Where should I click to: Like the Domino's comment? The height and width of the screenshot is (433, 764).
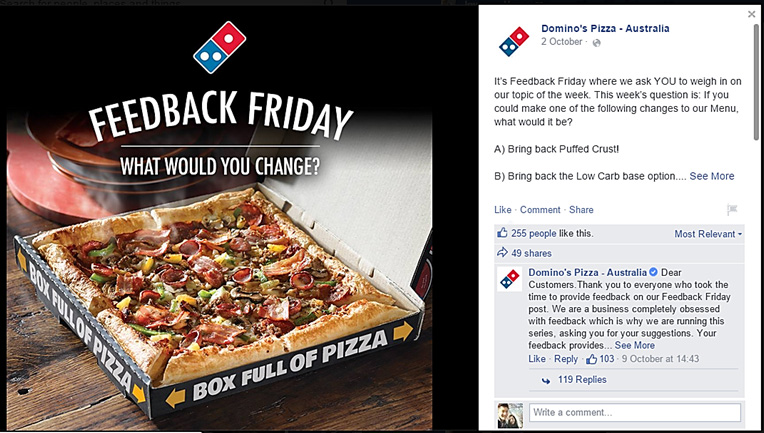pyautogui.click(x=537, y=359)
